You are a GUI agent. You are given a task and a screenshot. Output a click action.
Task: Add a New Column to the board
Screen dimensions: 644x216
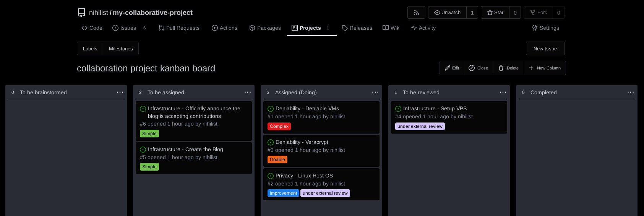click(545, 68)
